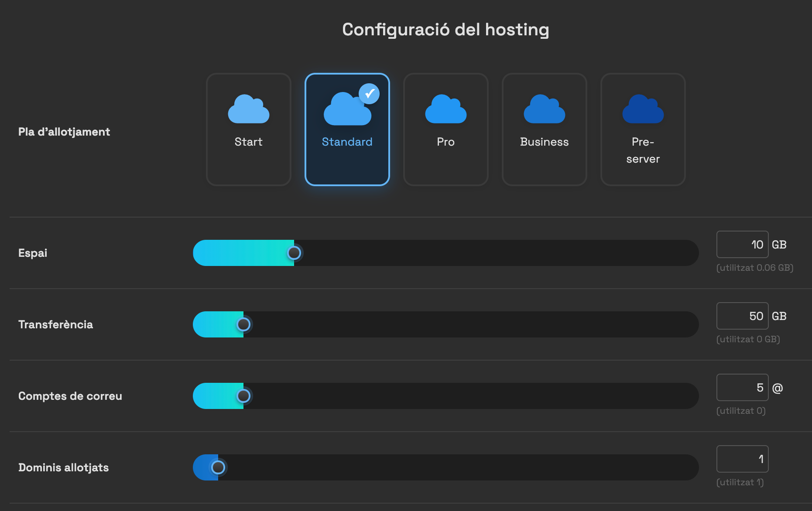This screenshot has height=511, width=812.
Task: Click the Dominis allotjats slider handle
Action: point(218,467)
